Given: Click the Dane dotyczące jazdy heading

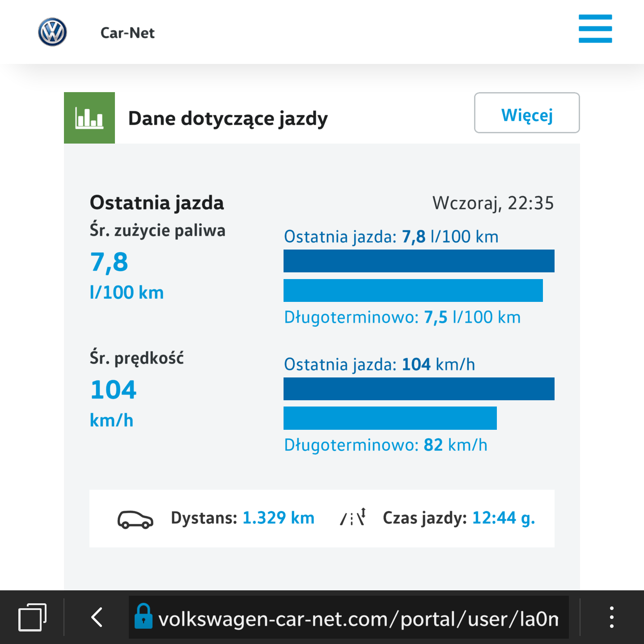Looking at the screenshot, I should [228, 119].
